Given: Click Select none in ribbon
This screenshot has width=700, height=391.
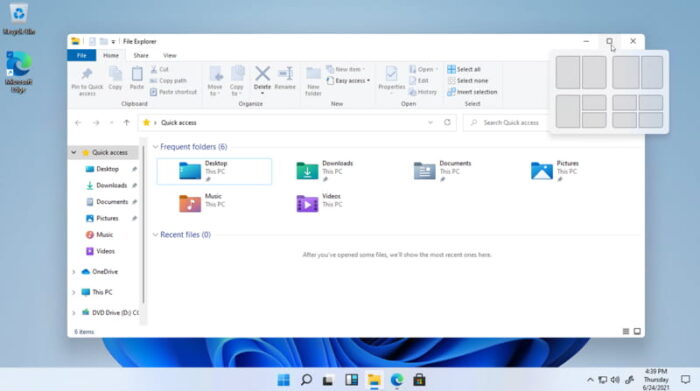Looking at the screenshot, I should point(467,81).
